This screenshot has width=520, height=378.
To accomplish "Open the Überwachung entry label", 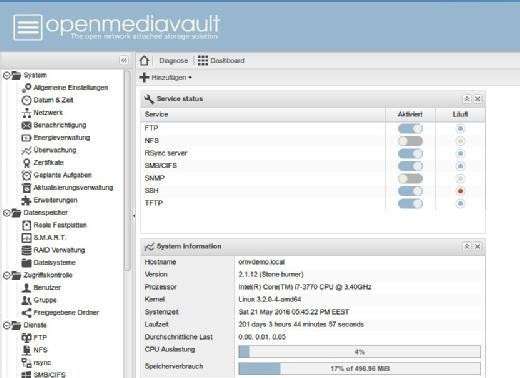I will coord(55,150).
